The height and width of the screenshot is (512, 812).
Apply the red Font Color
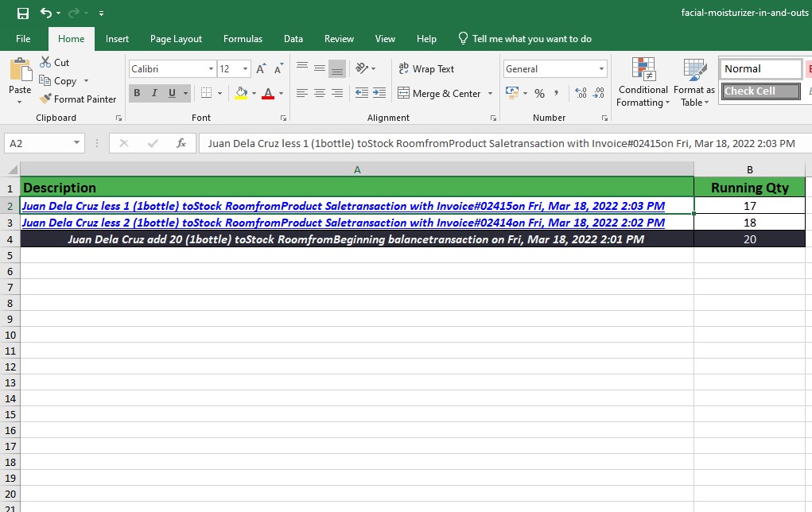268,93
